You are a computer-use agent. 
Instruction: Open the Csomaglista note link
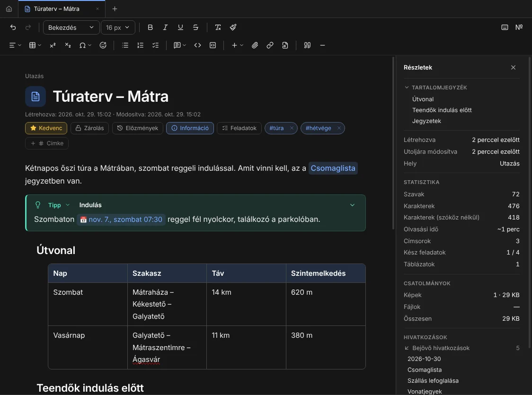click(333, 168)
